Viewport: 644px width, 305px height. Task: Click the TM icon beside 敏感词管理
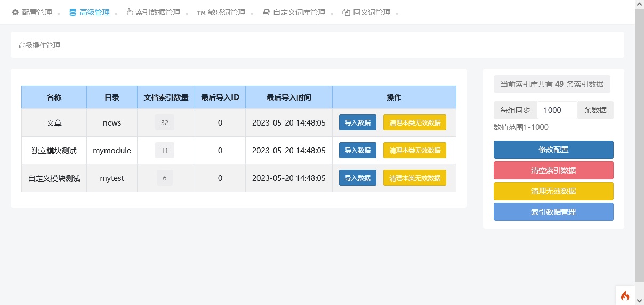coord(201,12)
